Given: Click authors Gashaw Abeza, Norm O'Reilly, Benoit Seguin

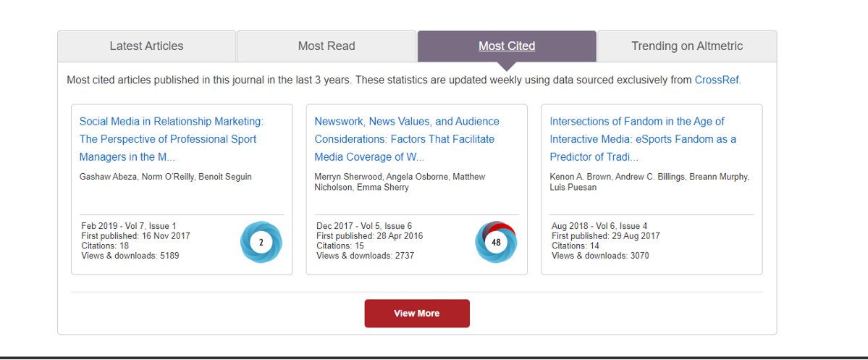Looking at the screenshot, I should 166,177.
